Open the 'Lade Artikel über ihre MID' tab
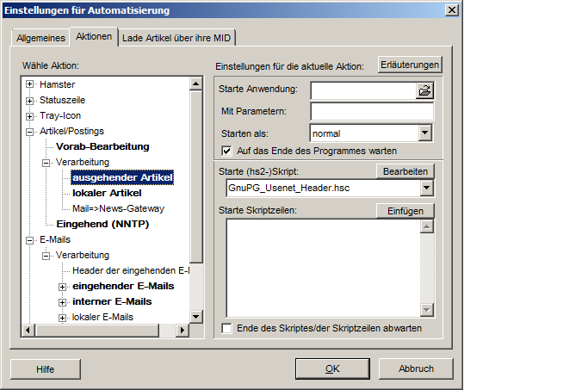This screenshot has width=588, height=390. point(177,38)
